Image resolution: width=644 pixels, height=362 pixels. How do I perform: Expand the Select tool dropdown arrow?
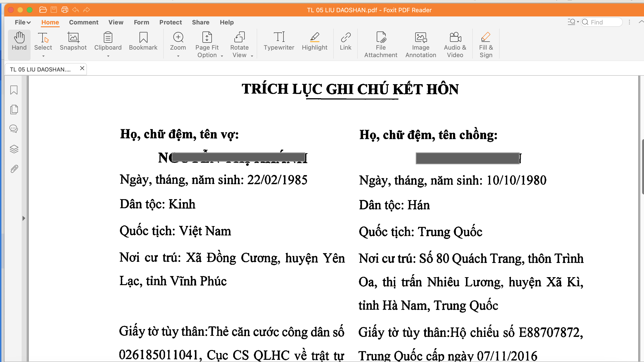coord(43,56)
